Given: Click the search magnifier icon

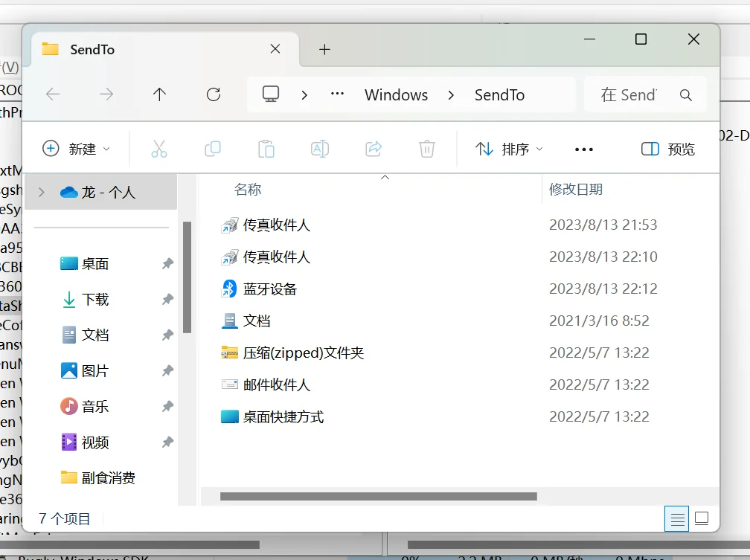Looking at the screenshot, I should point(686,94).
